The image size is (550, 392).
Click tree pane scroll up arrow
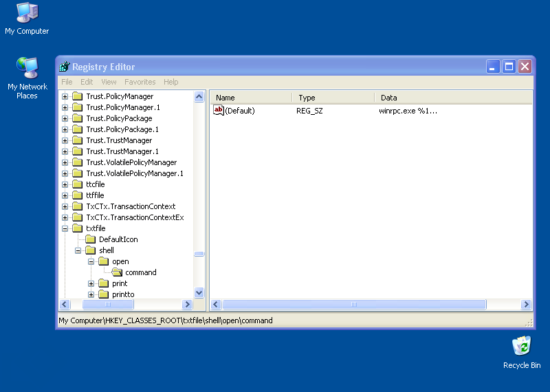(x=199, y=96)
